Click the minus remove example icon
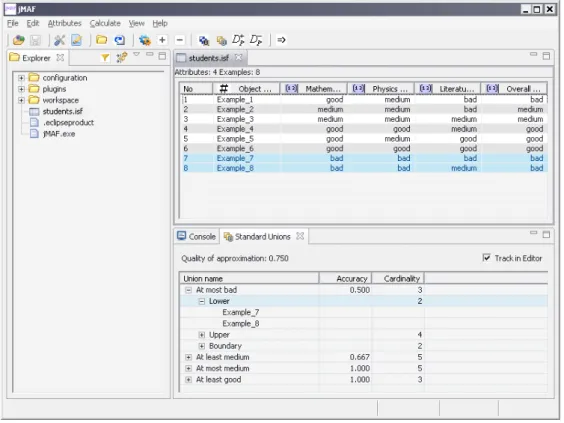Viewport: 564px width, 423px height. pos(180,40)
